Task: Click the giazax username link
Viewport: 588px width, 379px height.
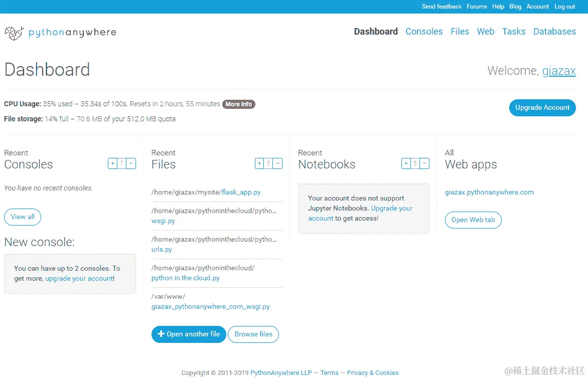Action: click(x=559, y=71)
